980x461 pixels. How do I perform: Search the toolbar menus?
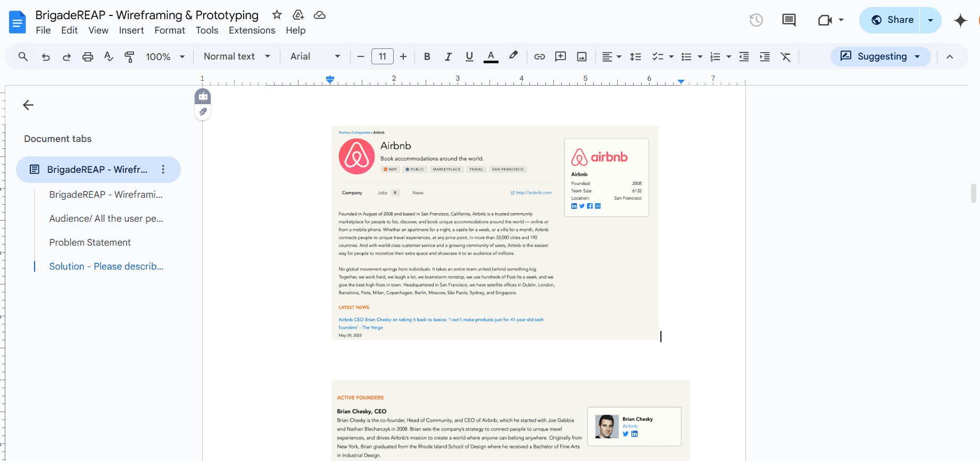point(23,56)
